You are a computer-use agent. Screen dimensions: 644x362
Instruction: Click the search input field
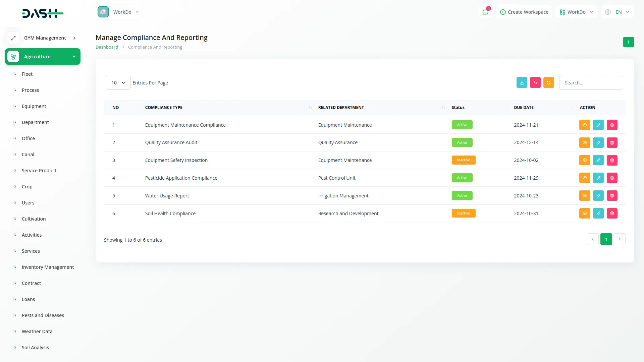click(591, 83)
